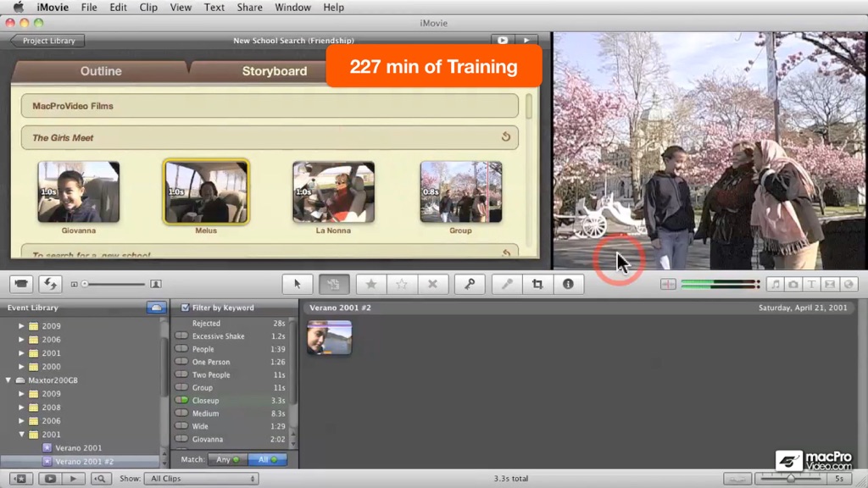
Task: Collapse the Maxtor200GB drive tree
Action: coord(8,380)
